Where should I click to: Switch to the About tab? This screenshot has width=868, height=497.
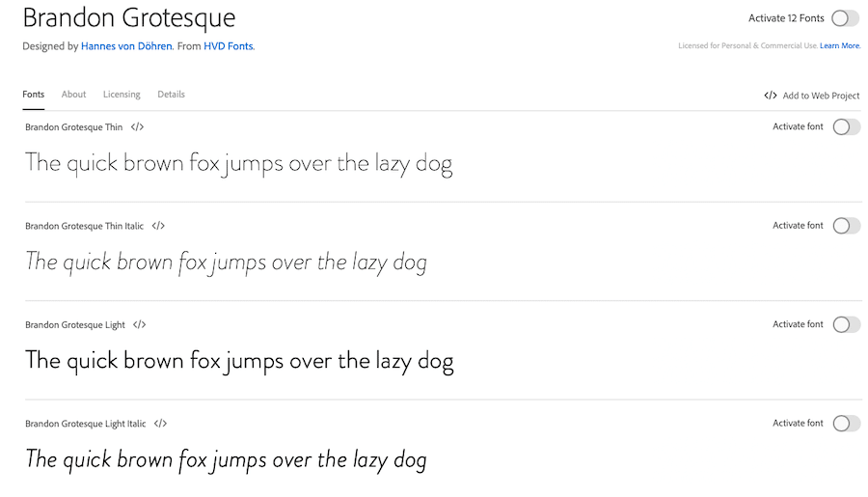click(73, 95)
